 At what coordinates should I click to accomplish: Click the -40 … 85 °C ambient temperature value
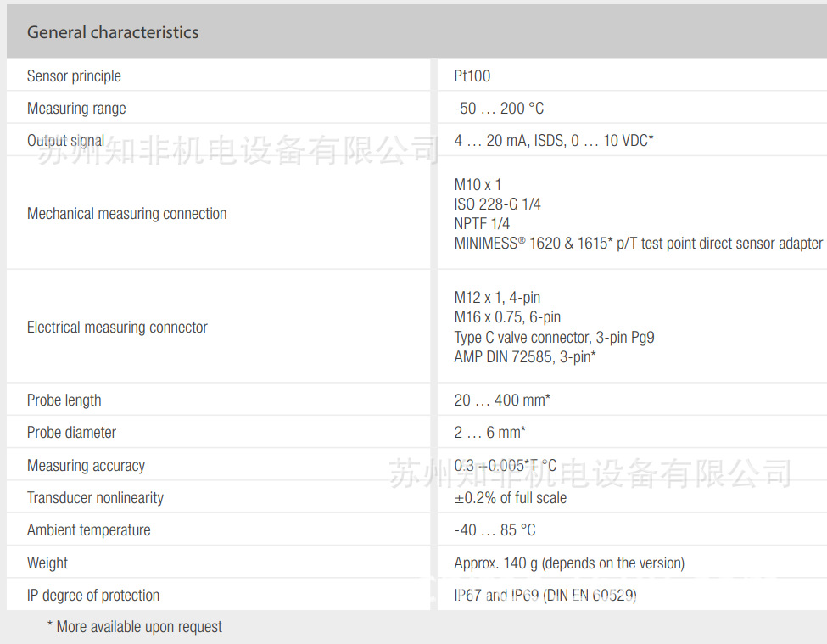point(495,529)
